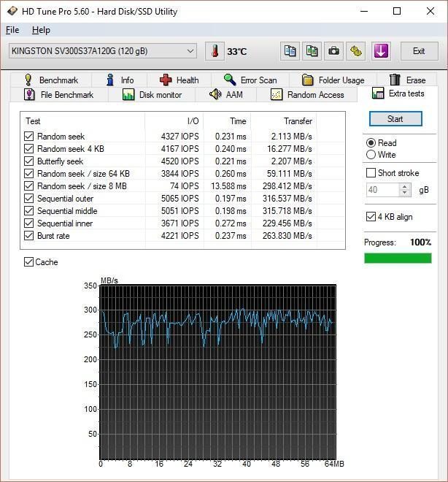Disable the 4 KB align option
This screenshot has width=448, height=482.
tap(371, 216)
